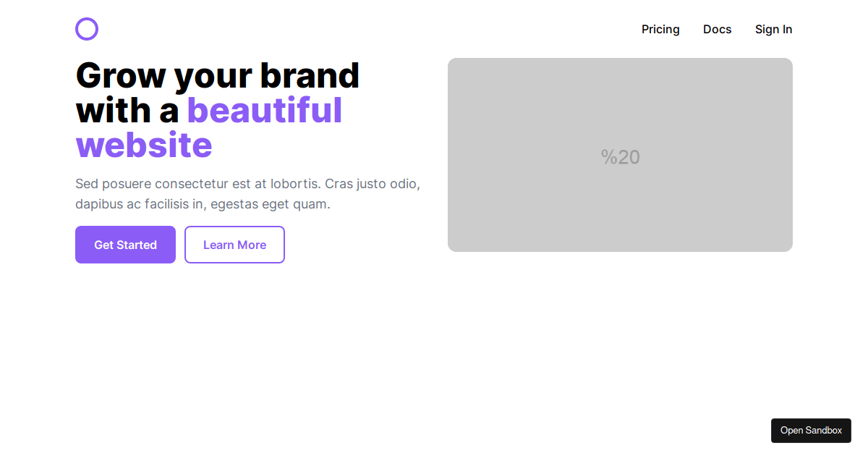Click inside the hero section heading area

point(217,109)
